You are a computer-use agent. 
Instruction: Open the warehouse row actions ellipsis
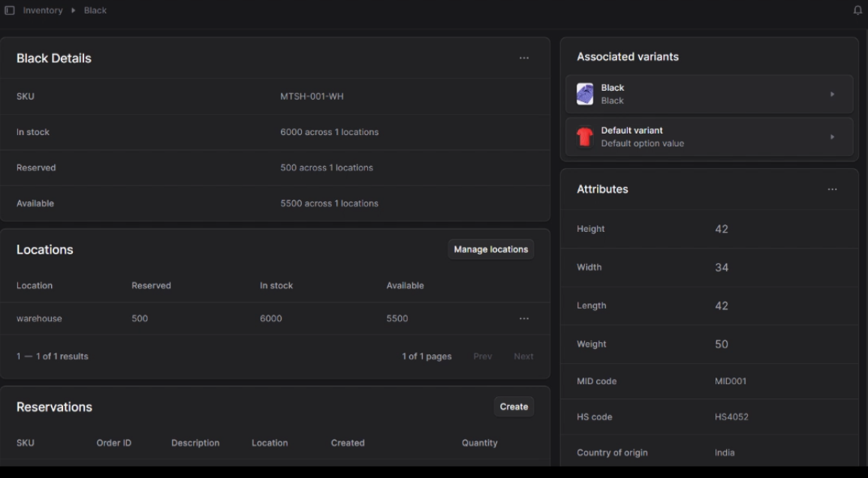[524, 318]
